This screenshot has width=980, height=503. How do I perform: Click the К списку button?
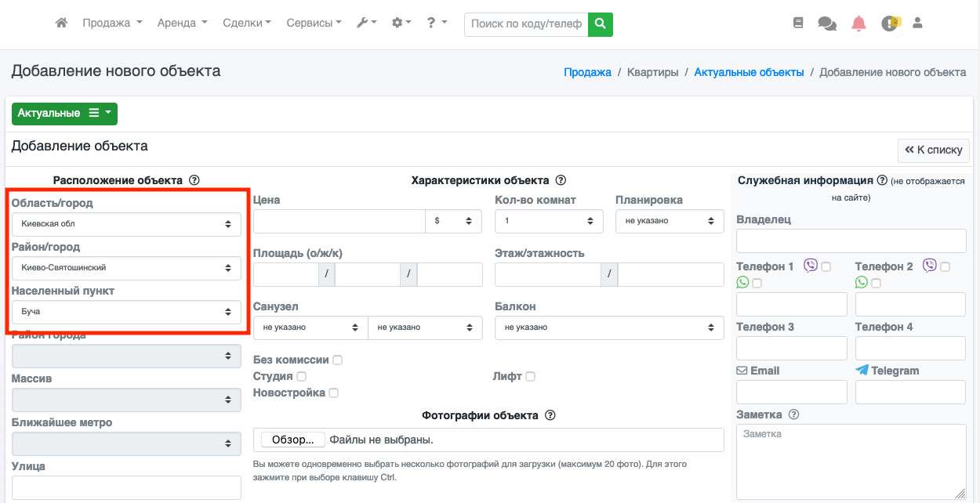934,150
